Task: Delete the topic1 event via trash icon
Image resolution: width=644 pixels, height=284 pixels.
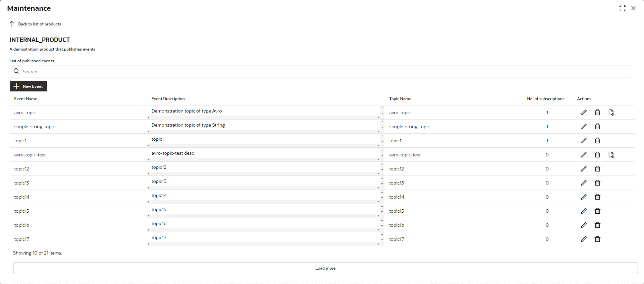Action: click(x=597, y=141)
